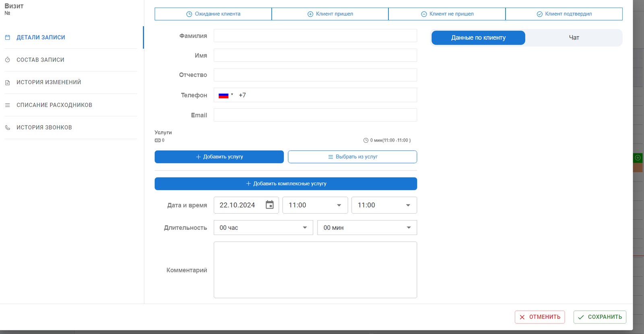Open the calendar date picker icon
The width and height of the screenshot is (644, 334).
pyautogui.click(x=270, y=205)
